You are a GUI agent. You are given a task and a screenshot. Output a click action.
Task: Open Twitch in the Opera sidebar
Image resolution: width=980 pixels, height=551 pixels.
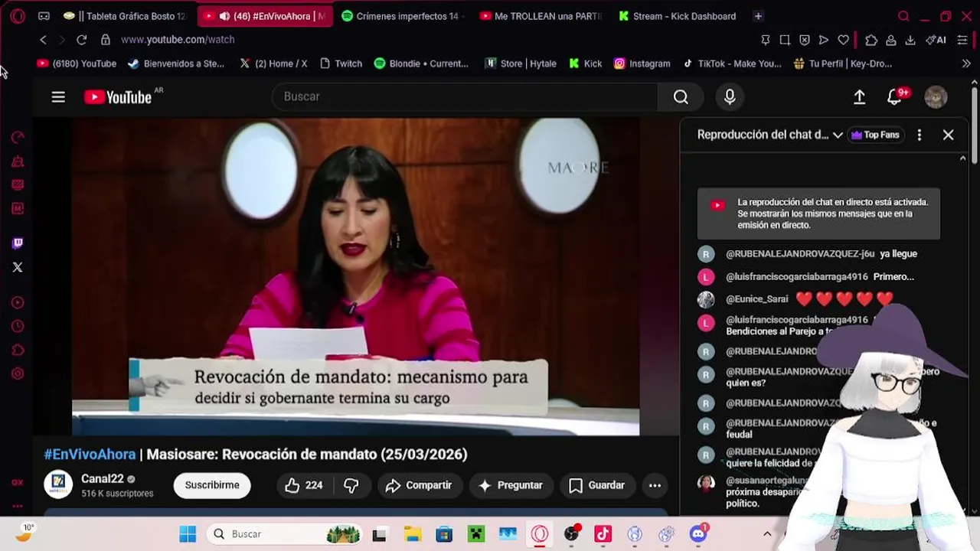(18, 243)
